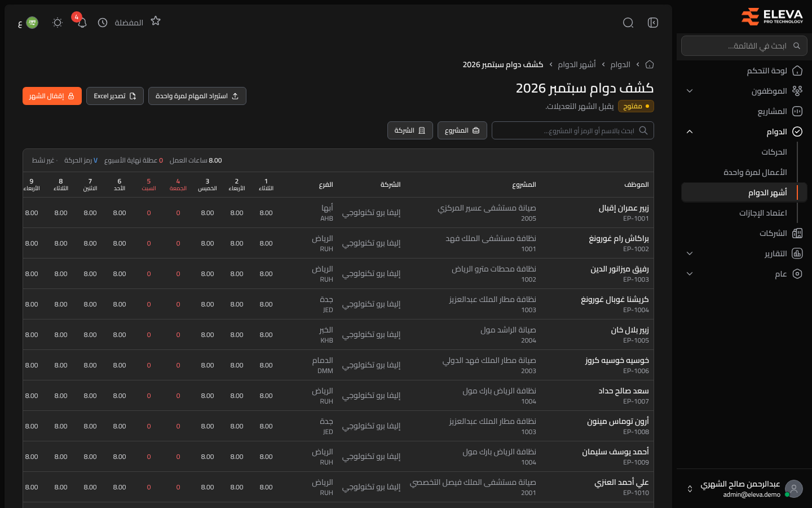This screenshot has height=508, width=812.
Task: Focus the employee name search field
Action: click(x=573, y=130)
